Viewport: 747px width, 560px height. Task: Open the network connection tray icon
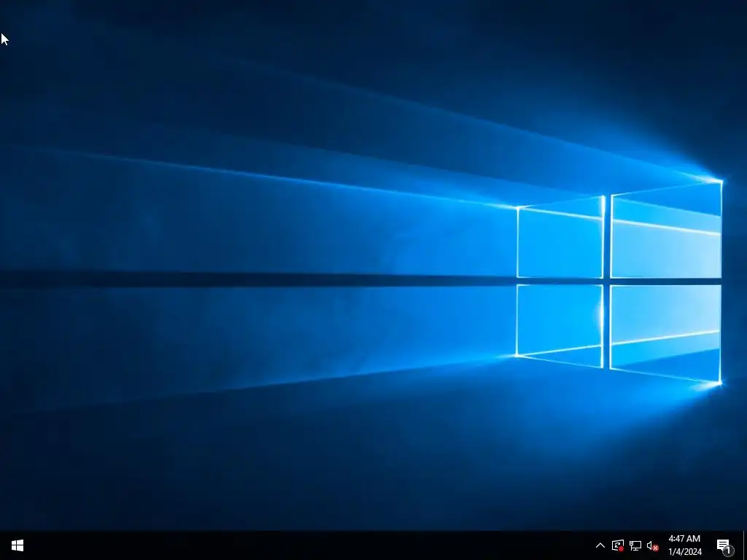[635, 545]
